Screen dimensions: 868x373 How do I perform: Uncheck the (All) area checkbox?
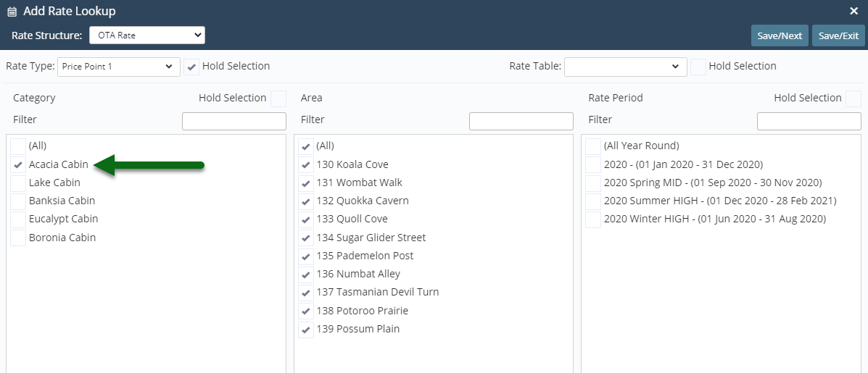click(x=306, y=146)
